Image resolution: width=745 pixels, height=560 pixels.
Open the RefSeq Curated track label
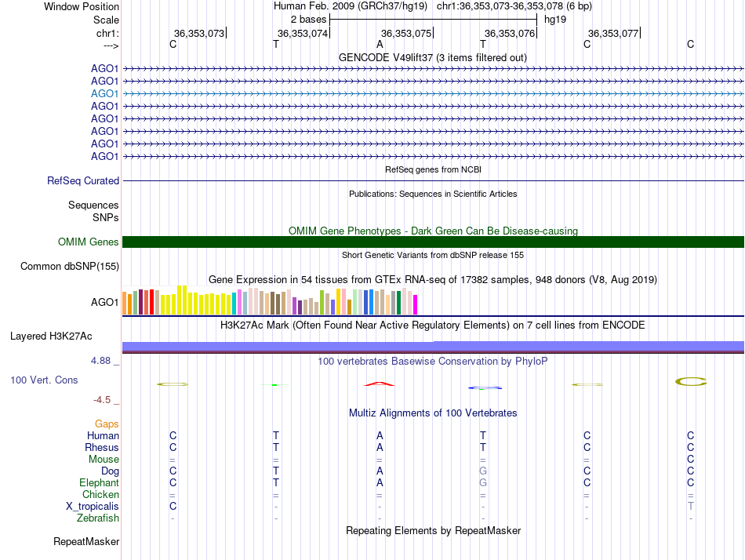click(x=83, y=180)
